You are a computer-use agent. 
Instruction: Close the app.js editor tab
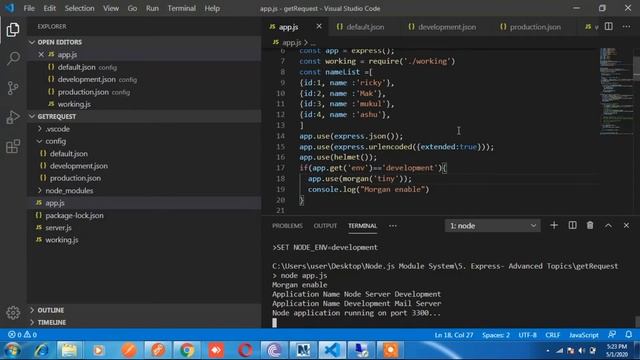[x=319, y=27]
